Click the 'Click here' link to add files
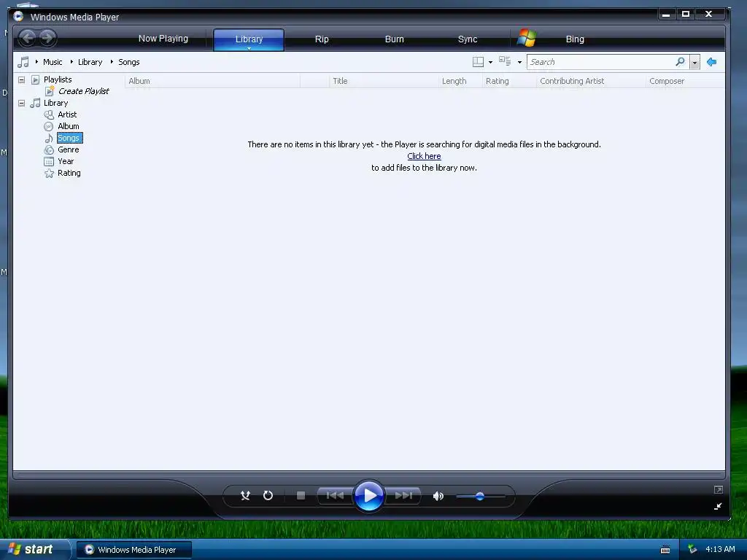The height and width of the screenshot is (560, 747). (x=424, y=156)
